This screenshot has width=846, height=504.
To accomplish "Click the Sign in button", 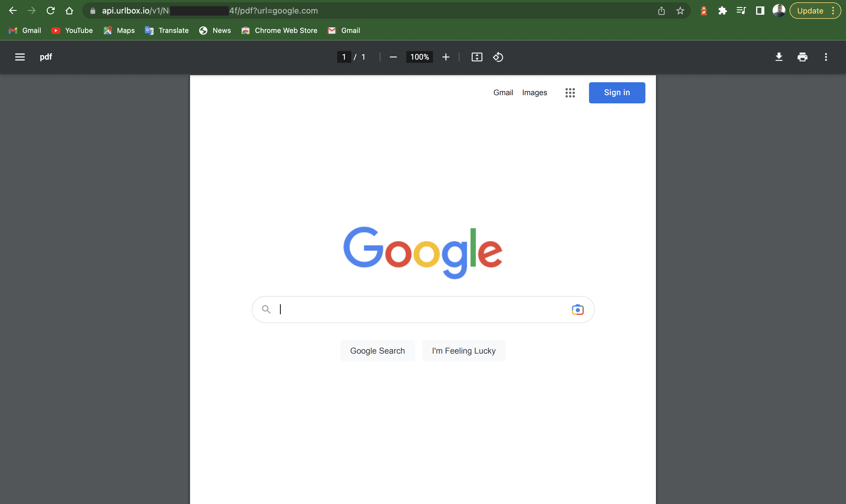I will [x=617, y=93].
